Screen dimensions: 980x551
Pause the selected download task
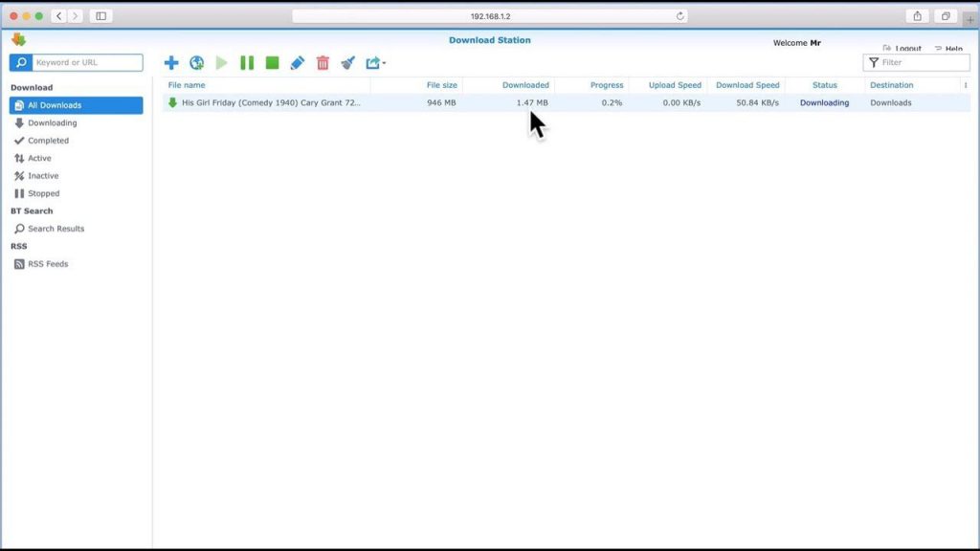[x=247, y=62]
